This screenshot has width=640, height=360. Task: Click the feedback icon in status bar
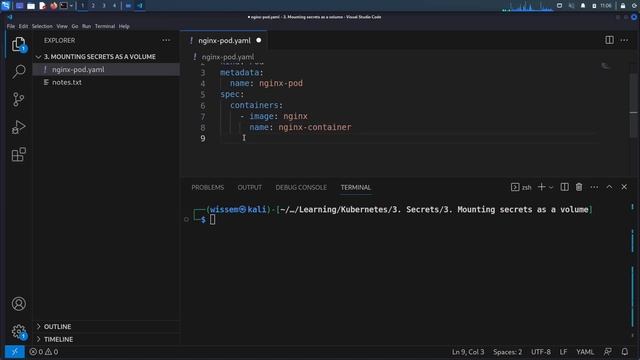pos(608,352)
